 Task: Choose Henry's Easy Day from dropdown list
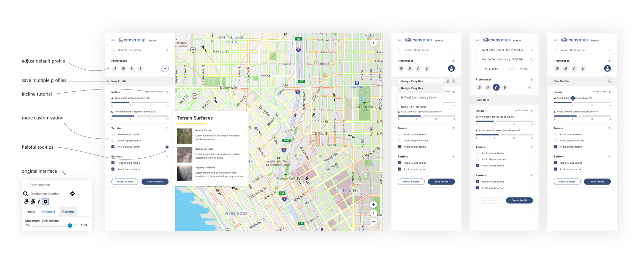coord(420,88)
